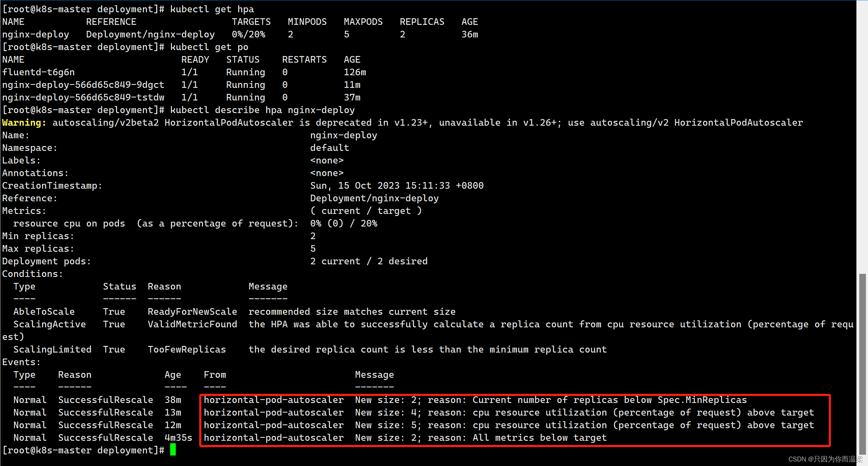Click timestamp 'Sun, 15 Oct 2023 15:11:33 +0800'
868x466 pixels.
coord(397,186)
